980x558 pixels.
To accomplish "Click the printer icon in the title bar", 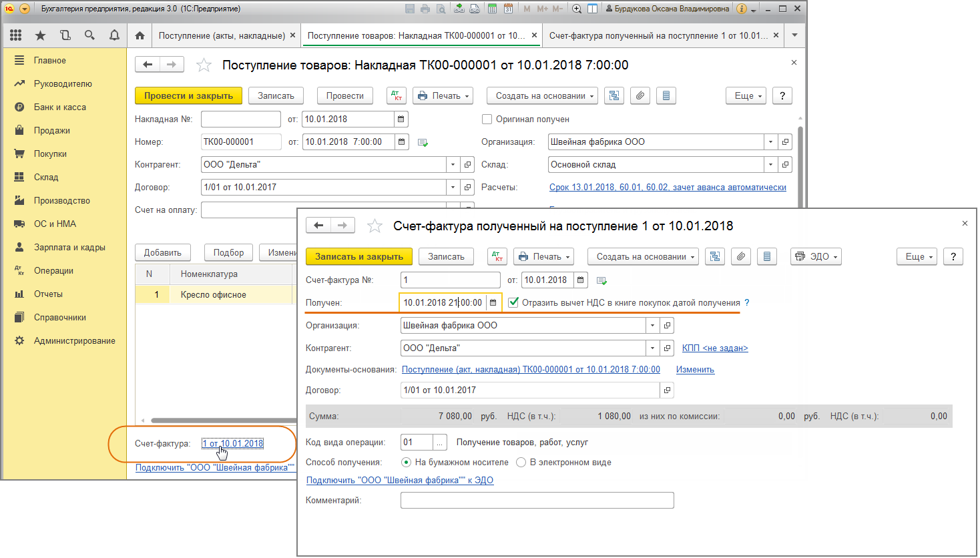I will (x=425, y=9).
